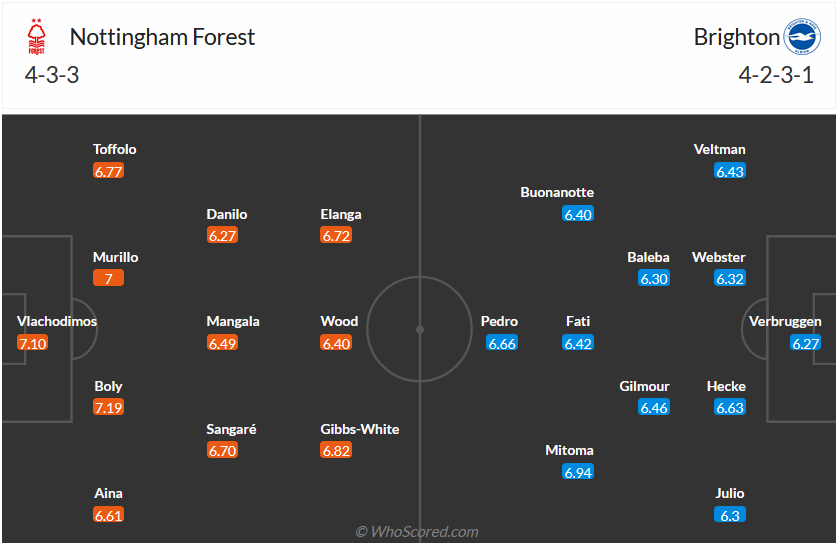Select Vlachodimos's 7.10 rating badge
Screen dimensions: 837x543
[32, 343]
